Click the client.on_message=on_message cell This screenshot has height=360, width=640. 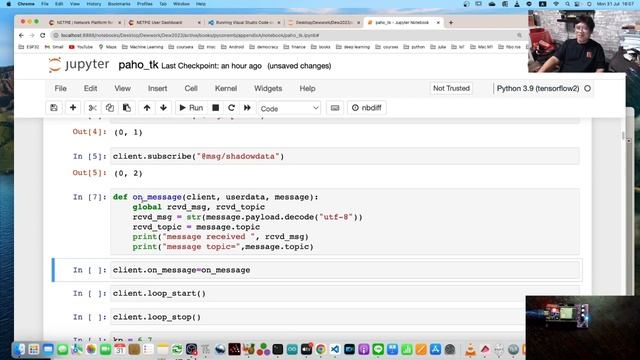point(344,270)
